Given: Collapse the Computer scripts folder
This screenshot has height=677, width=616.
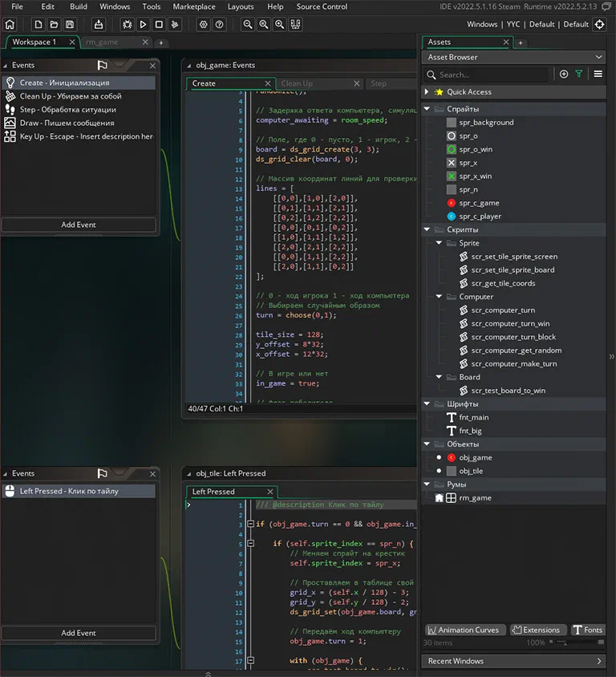Looking at the screenshot, I should point(439,297).
